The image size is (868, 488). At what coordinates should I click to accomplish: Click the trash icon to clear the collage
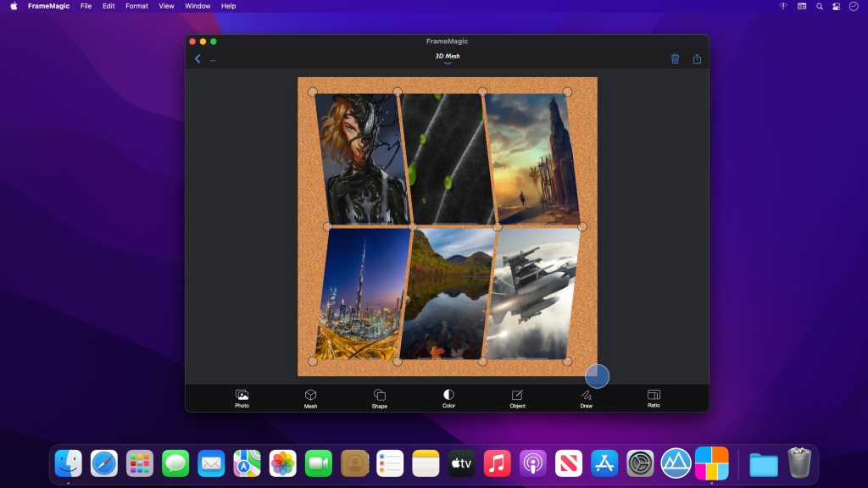coord(675,58)
